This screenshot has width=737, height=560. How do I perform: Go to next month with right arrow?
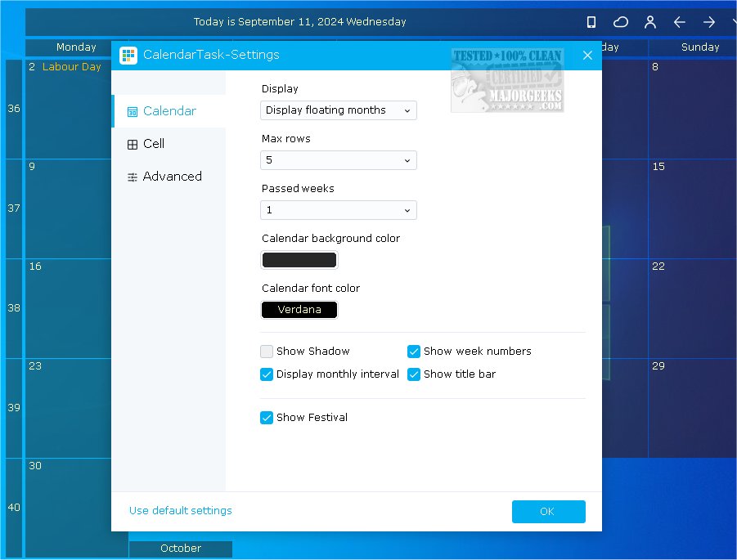tap(709, 22)
